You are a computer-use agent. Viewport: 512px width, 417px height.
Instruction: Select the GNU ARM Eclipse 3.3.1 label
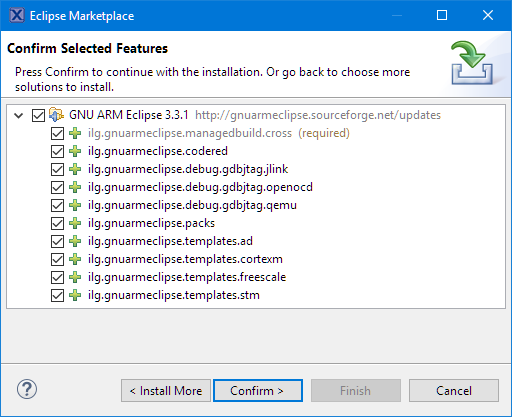pos(129,115)
